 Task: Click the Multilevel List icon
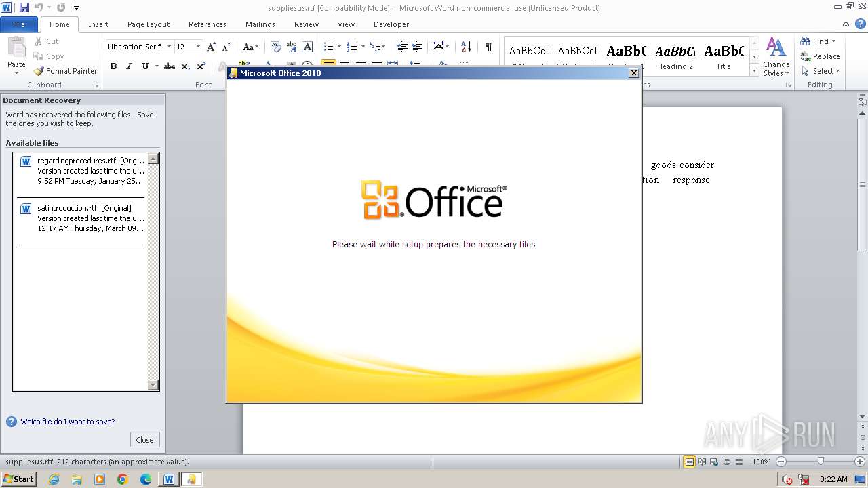pos(376,47)
